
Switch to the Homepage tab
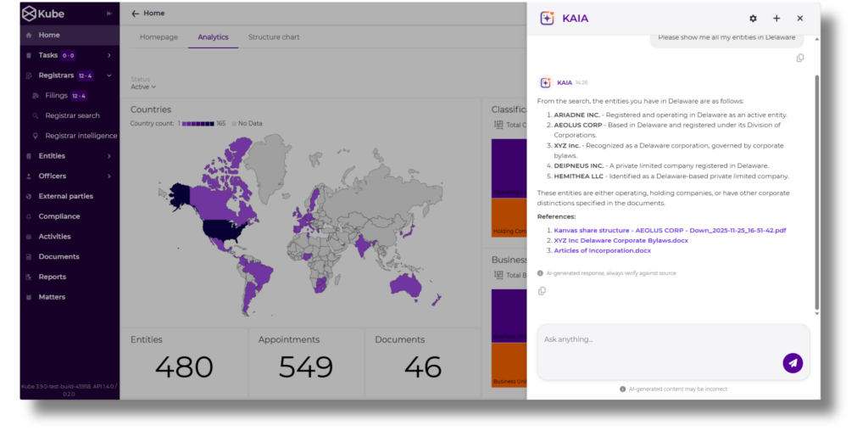[x=159, y=37]
